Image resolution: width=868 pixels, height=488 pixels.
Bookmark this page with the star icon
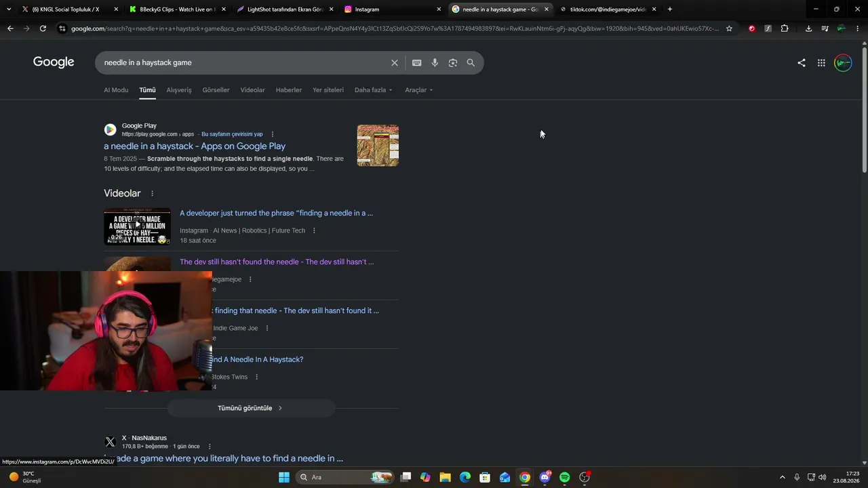(729, 28)
